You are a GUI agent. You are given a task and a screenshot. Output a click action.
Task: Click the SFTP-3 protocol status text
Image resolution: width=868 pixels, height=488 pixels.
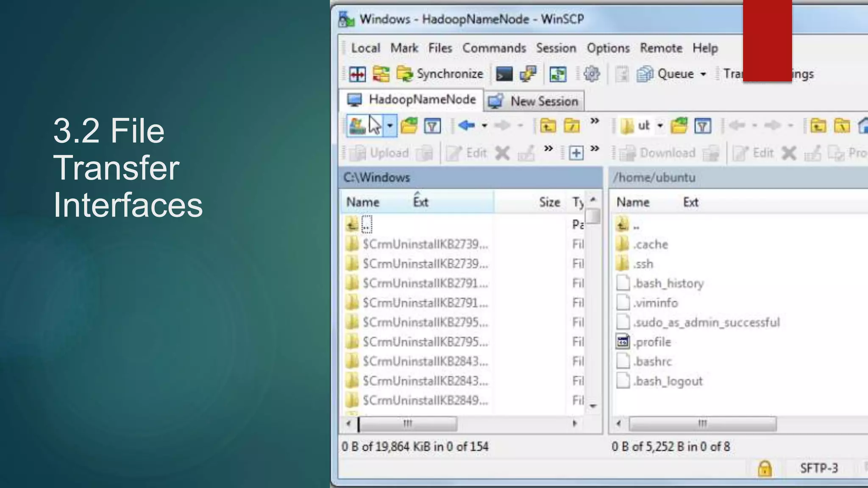819,468
